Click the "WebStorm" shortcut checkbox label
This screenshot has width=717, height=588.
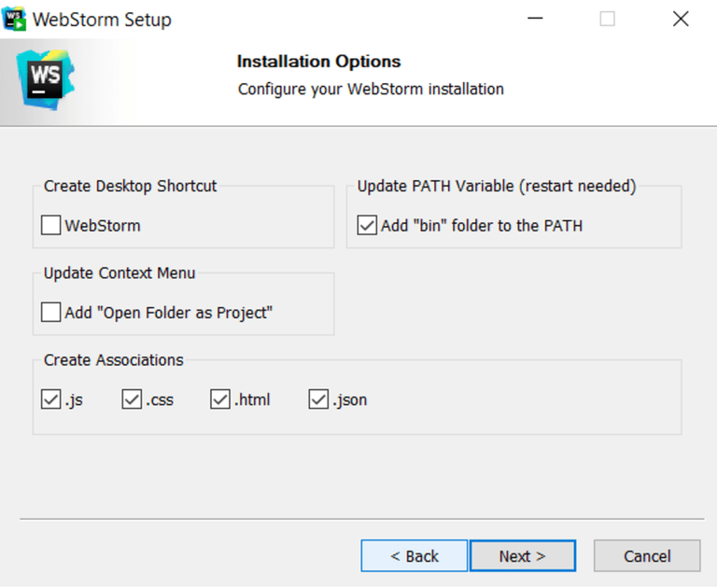[x=103, y=225]
